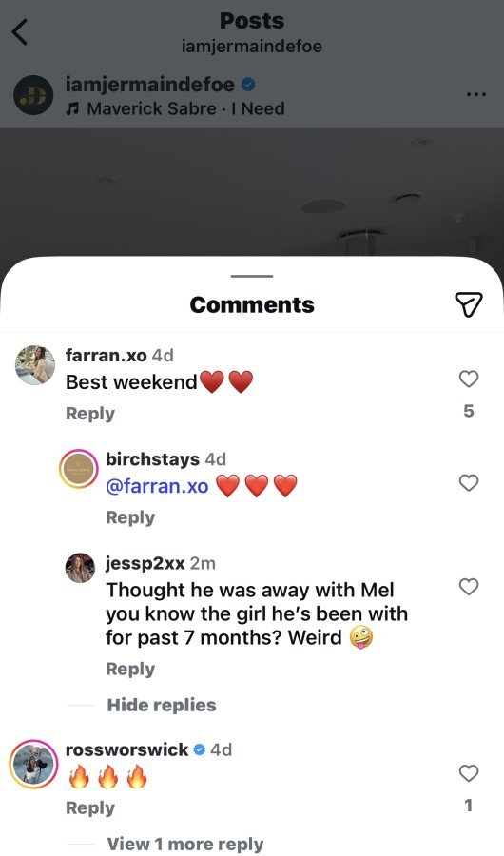Tap the share paper-plane icon in Comments
504x856 pixels.
469,304
